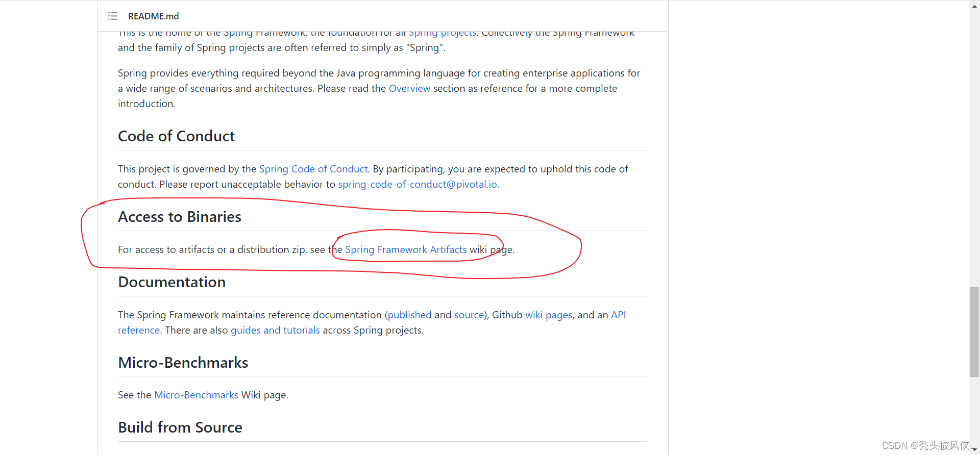Screen dimensions: 980x455
Task: Click the spring-code-of-conduct@pivotal.io email link
Action: pyautogui.click(x=418, y=184)
